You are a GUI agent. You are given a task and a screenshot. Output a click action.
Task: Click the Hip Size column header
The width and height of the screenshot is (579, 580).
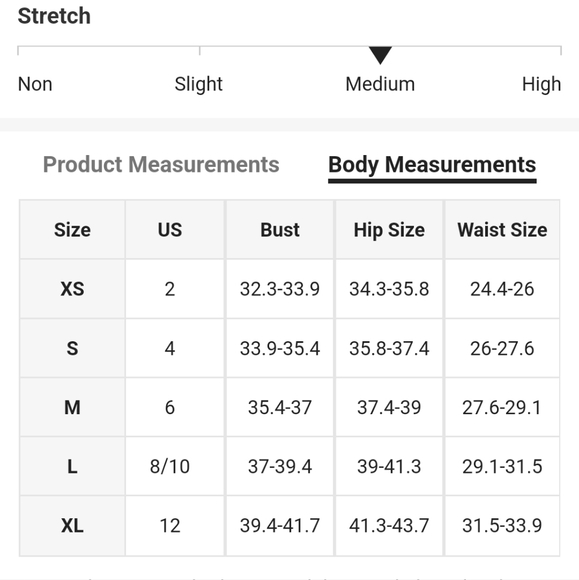coord(389,230)
